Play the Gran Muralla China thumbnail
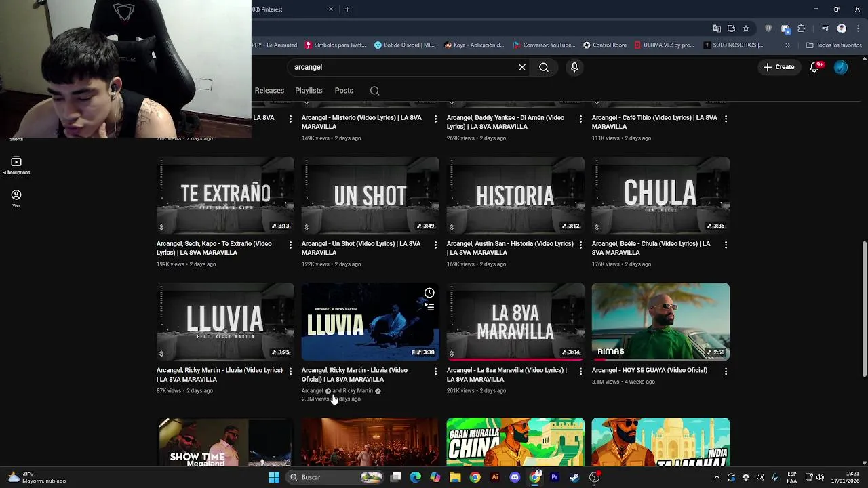 515,442
